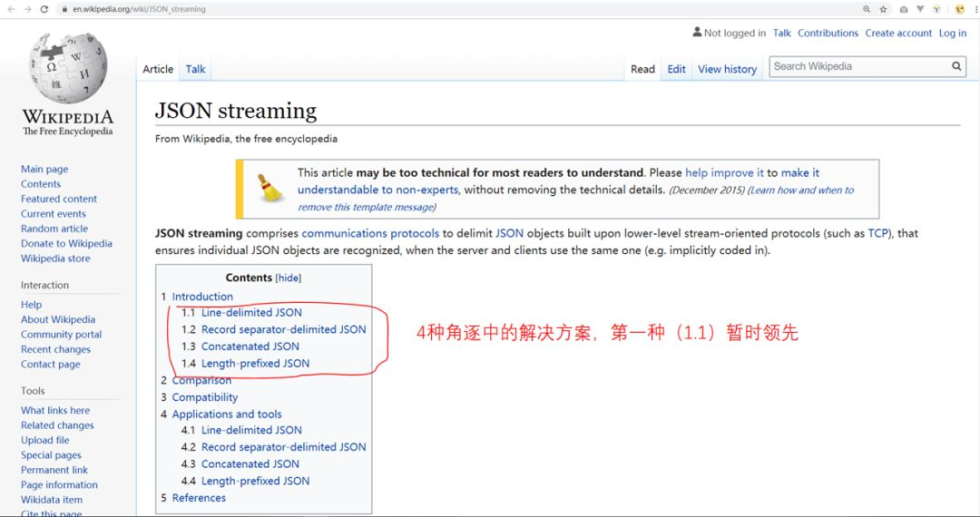This screenshot has width=980, height=517.
Task: Click the help improve it link
Action: (x=724, y=173)
